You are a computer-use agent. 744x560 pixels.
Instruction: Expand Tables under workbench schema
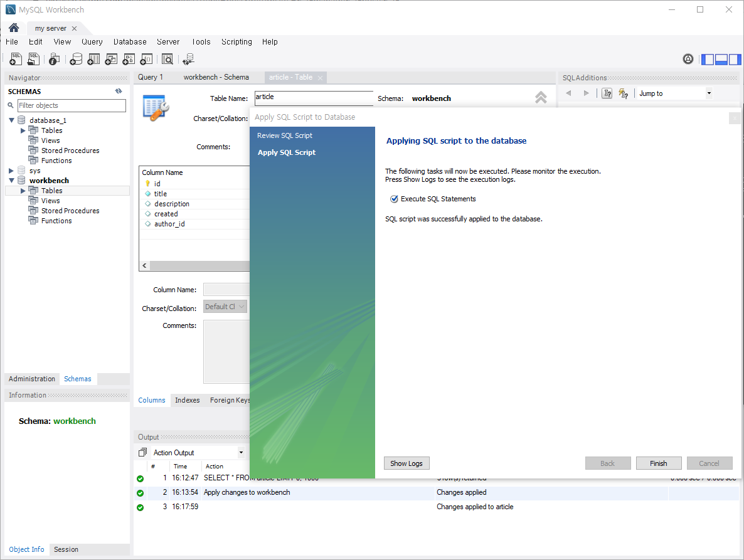pyautogui.click(x=23, y=191)
